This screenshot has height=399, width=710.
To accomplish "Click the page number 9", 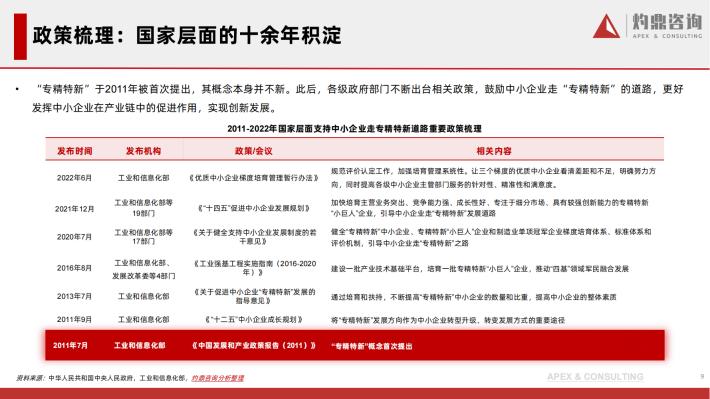I will [702, 376].
